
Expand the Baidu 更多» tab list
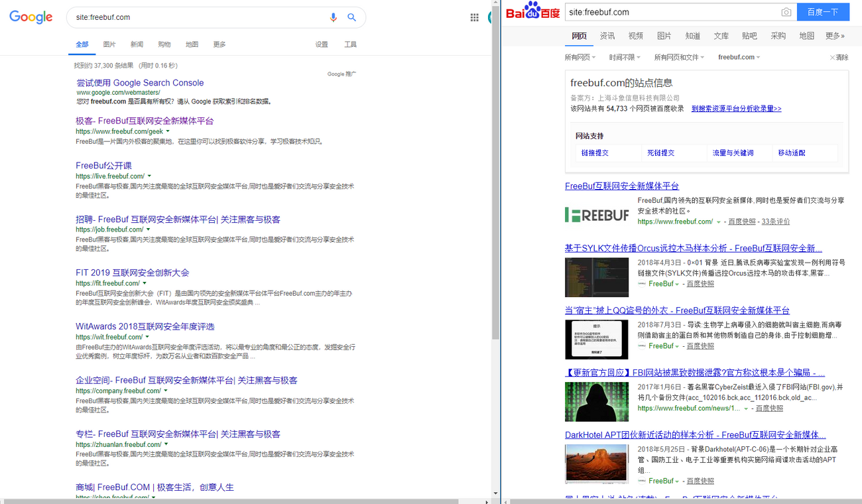click(835, 36)
